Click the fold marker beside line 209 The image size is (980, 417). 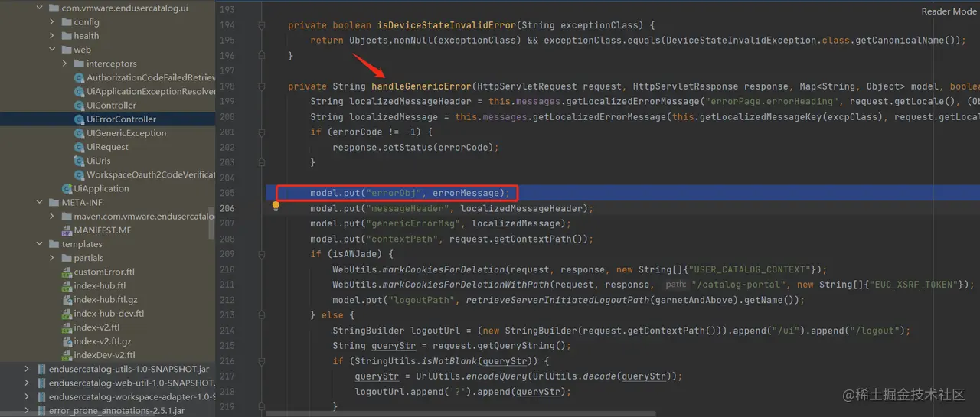pos(263,254)
